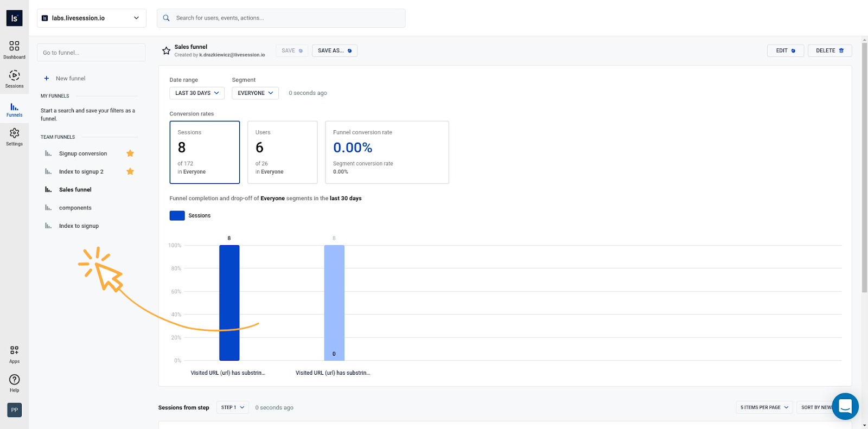This screenshot has height=429, width=868.
Task: Open the Last 30 days date range dropdown
Action: click(x=197, y=93)
